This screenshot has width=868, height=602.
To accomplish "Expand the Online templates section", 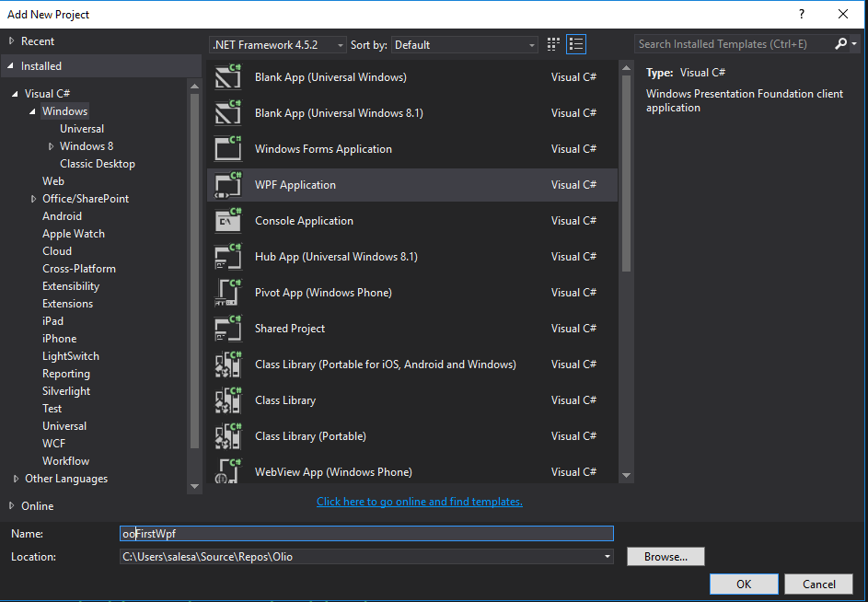I will [12, 506].
